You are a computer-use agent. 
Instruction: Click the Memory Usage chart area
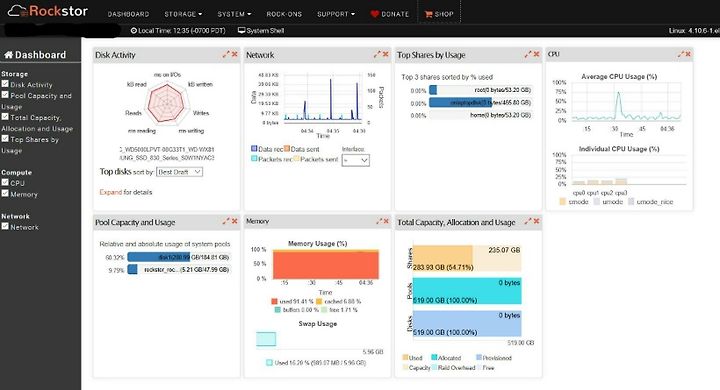pyautogui.click(x=326, y=264)
